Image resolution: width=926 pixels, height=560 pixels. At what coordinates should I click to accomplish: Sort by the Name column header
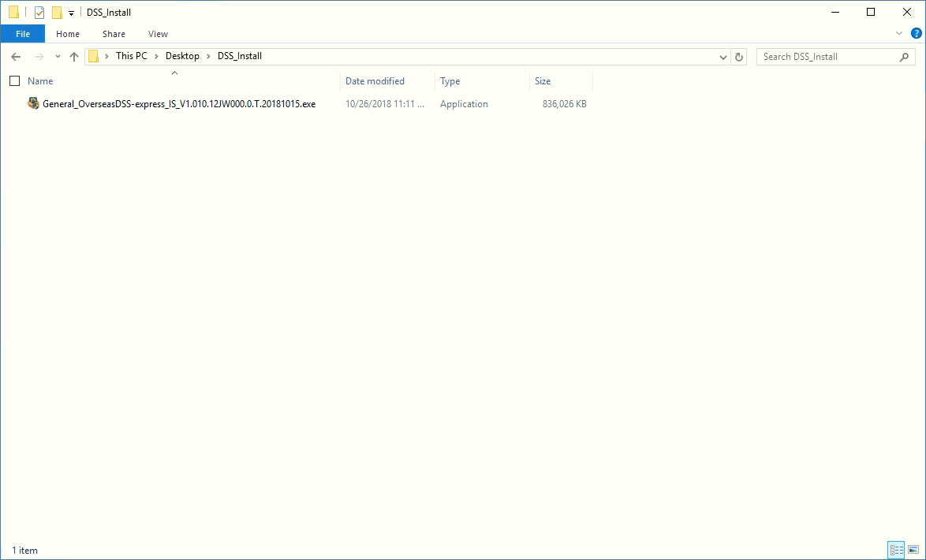pos(40,81)
